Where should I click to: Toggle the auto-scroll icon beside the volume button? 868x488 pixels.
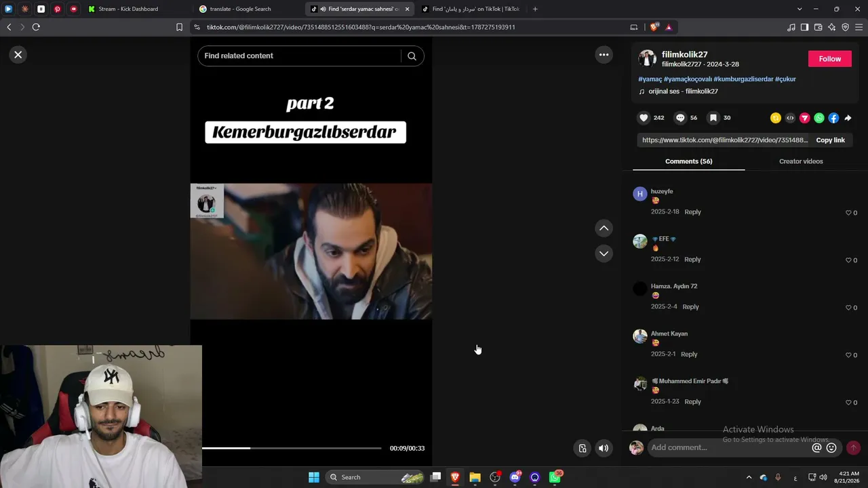[x=582, y=448]
